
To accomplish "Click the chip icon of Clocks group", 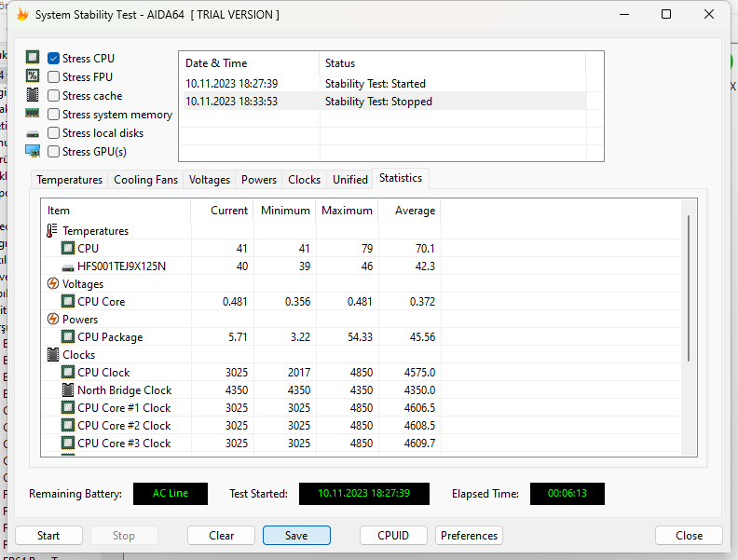I will pos(53,354).
